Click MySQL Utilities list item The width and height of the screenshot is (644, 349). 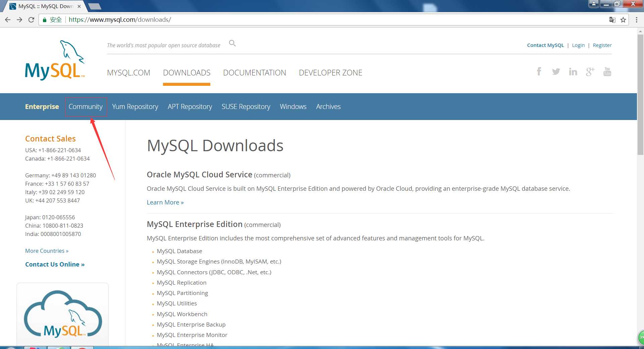177,303
